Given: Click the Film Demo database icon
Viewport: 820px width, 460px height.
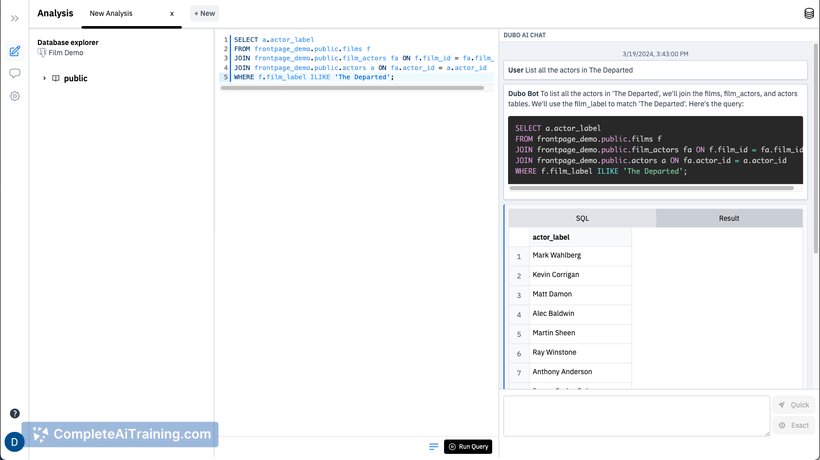Looking at the screenshot, I should pos(42,52).
